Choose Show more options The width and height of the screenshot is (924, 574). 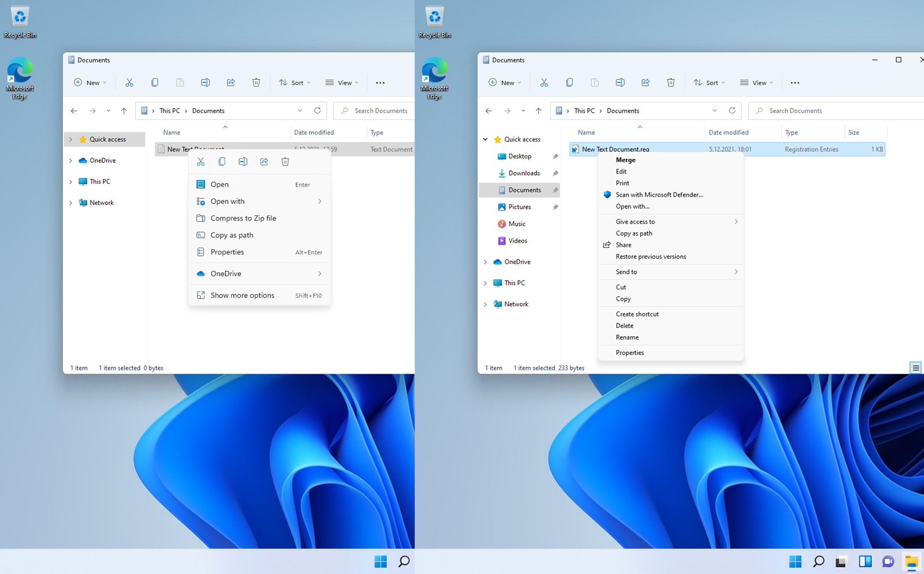point(260,295)
